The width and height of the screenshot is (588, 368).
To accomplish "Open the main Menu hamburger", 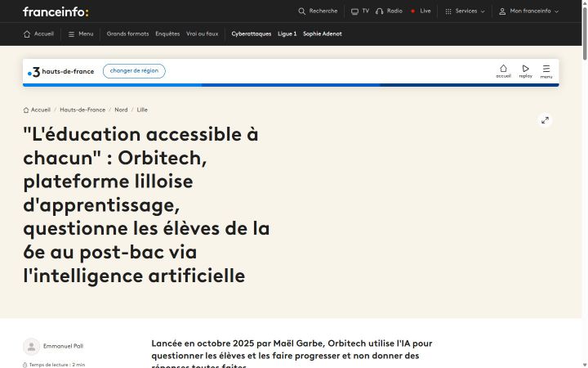I will (81, 34).
